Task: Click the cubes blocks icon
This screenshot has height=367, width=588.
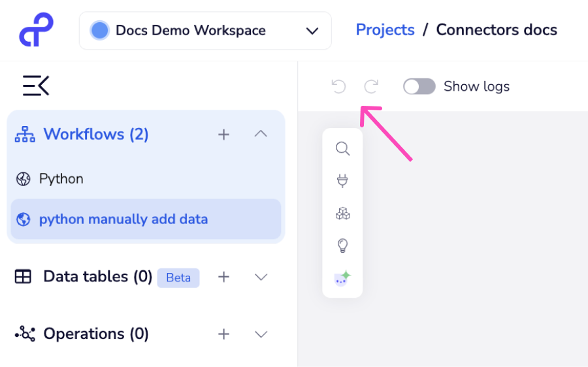Action: click(342, 214)
